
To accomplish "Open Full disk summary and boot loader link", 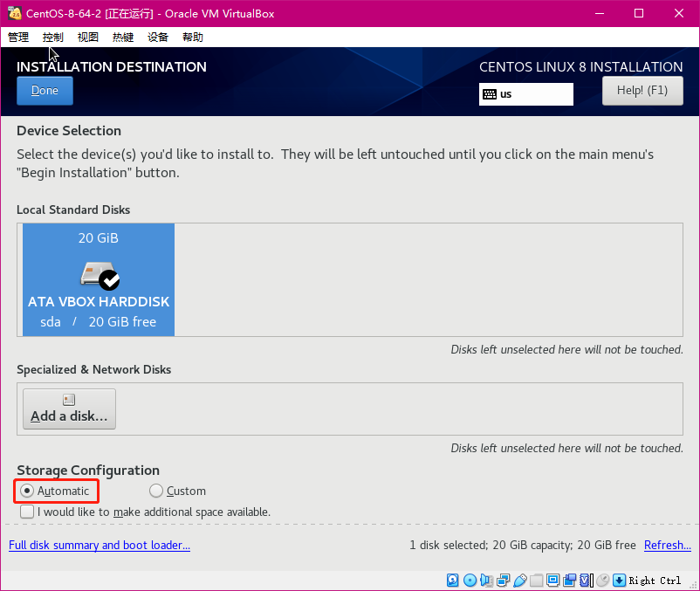I will [100, 545].
